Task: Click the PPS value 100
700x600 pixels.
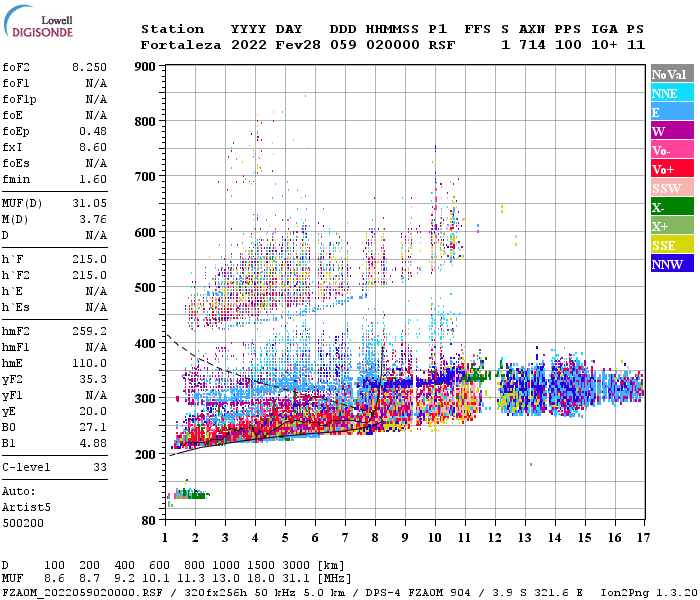Action: tap(568, 45)
